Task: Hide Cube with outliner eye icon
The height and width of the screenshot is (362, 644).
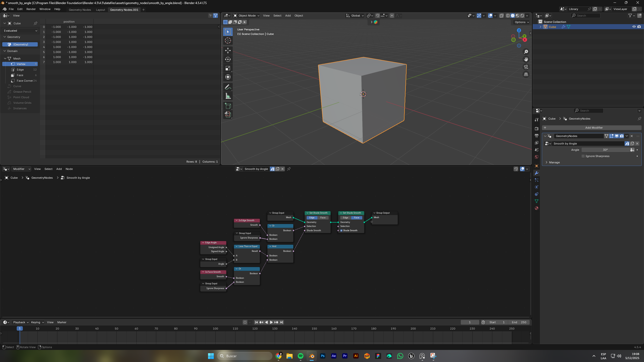Action: point(634,27)
